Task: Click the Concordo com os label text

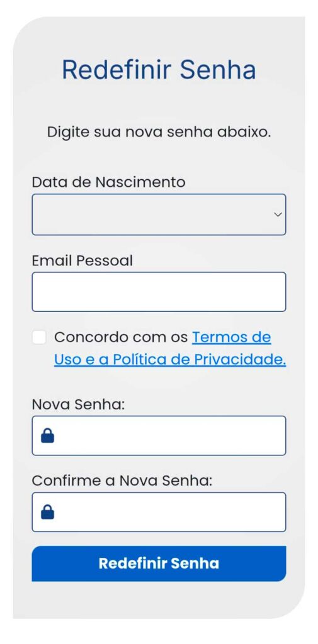Action: tap(122, 337)
